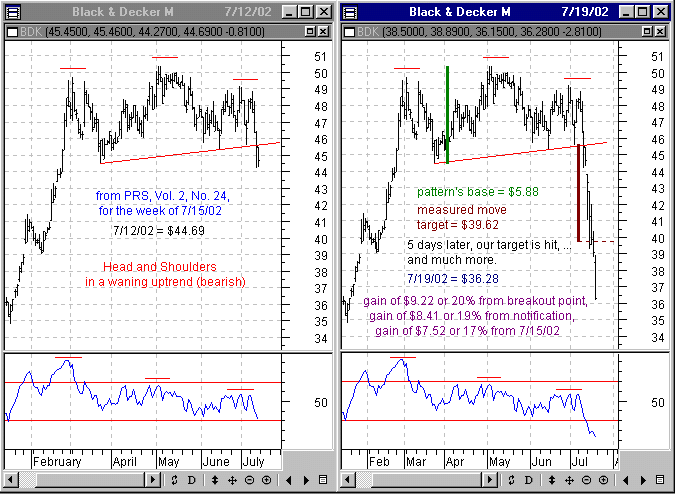The image size is (675, 494).
Task: Click the 'May' date axis label in the left chart
Action: point(168,462)
